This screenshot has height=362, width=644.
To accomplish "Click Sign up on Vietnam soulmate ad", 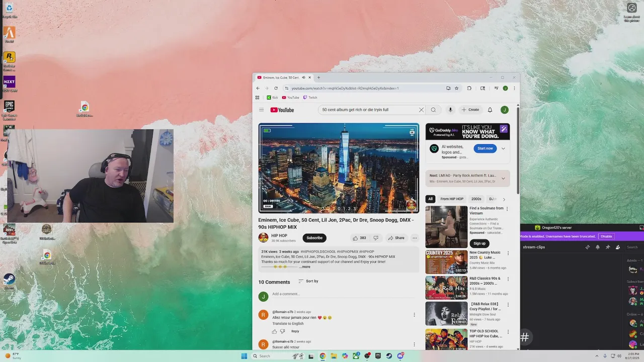I will tap(479, 243).
